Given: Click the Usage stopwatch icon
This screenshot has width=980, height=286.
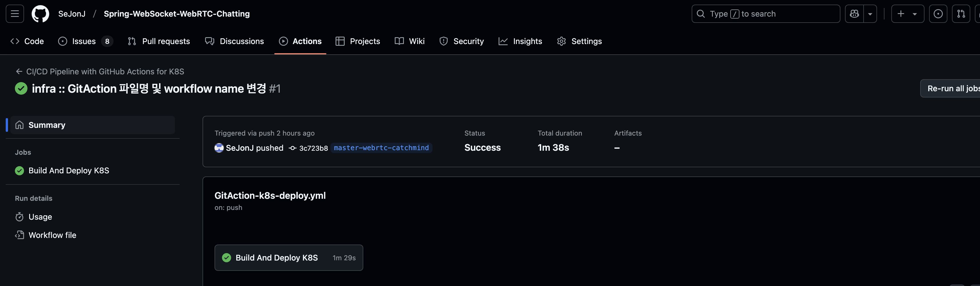Looking at the screenshot, I should 19,217.
